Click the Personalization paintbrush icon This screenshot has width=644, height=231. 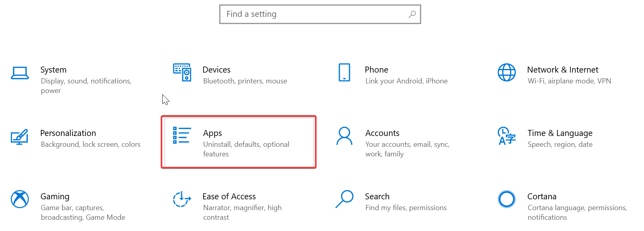click(x=20, y=137)
